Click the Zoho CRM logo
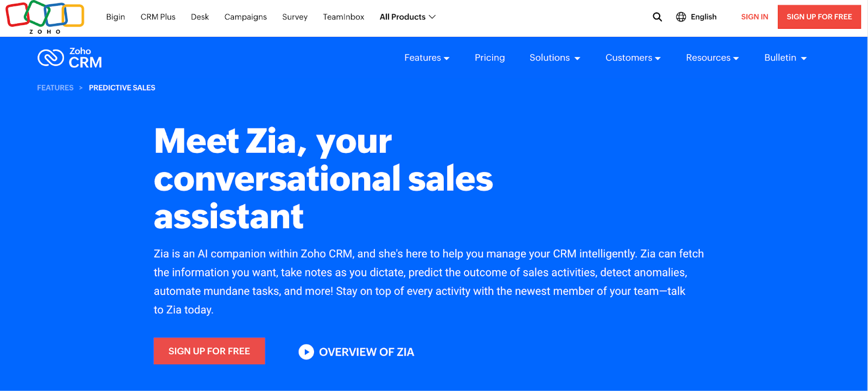868x391 pixels. click(70, 58)
